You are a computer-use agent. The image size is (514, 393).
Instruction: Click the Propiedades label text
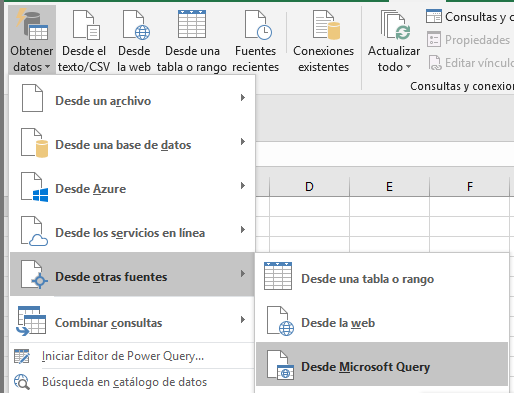coord(477,40)
